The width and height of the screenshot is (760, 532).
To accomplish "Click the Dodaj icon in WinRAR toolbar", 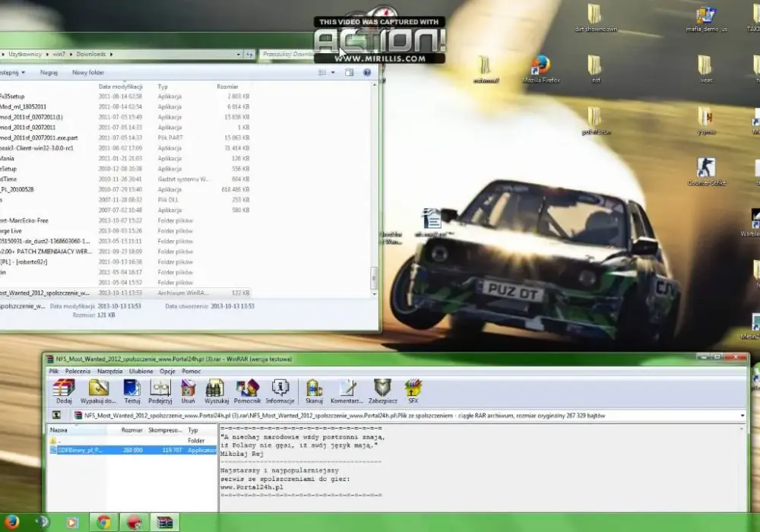I will [x=64, y=391].
